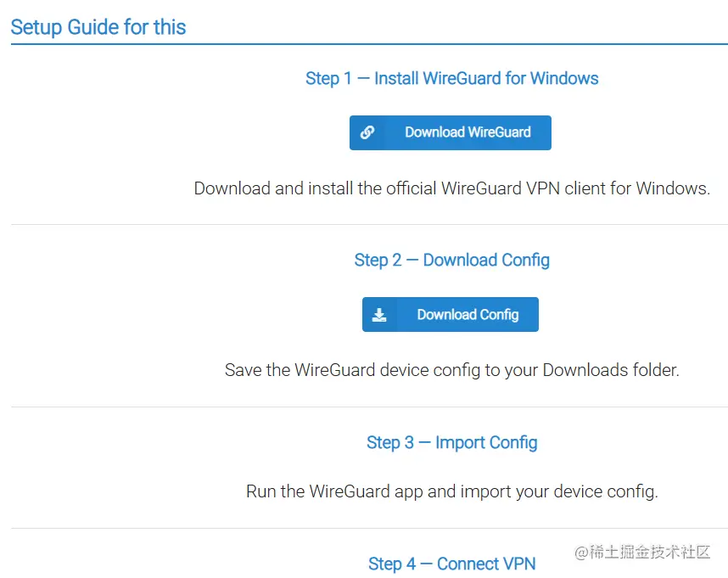Select the "Step 2 — Download Config" heading
Screen dimensions: 728x578
pos(451,260)
